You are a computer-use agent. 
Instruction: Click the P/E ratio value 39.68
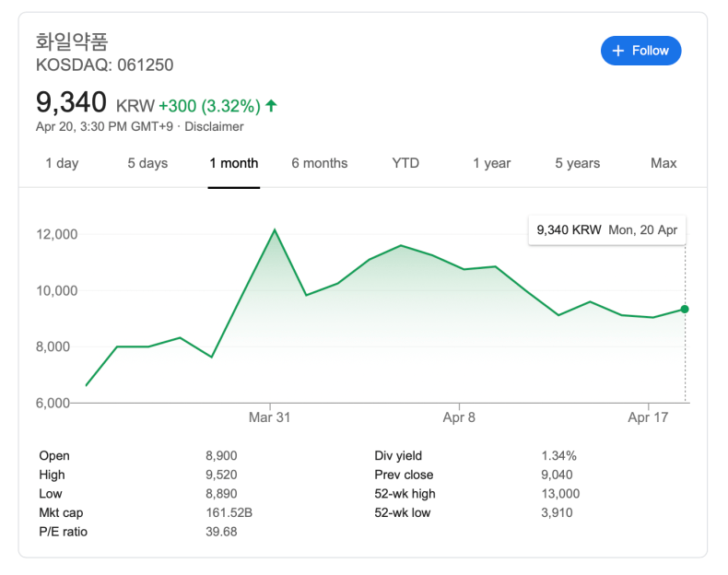(x=221, y=532)
